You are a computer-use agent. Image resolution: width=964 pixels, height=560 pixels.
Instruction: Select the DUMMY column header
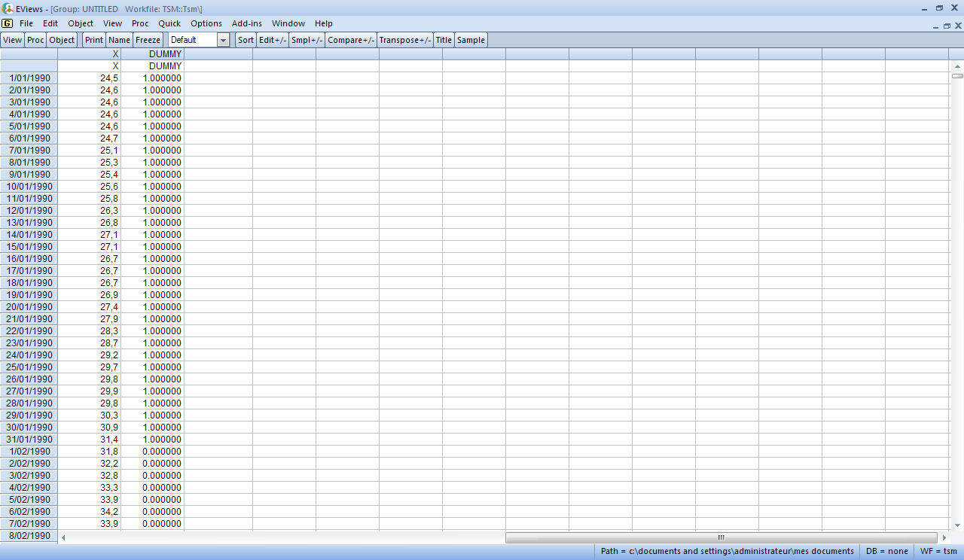153,54
